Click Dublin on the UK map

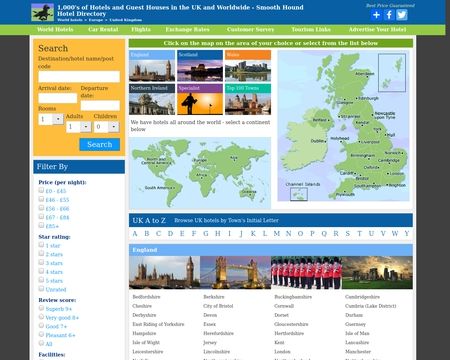pyautogui.click(x=318, y=141)
